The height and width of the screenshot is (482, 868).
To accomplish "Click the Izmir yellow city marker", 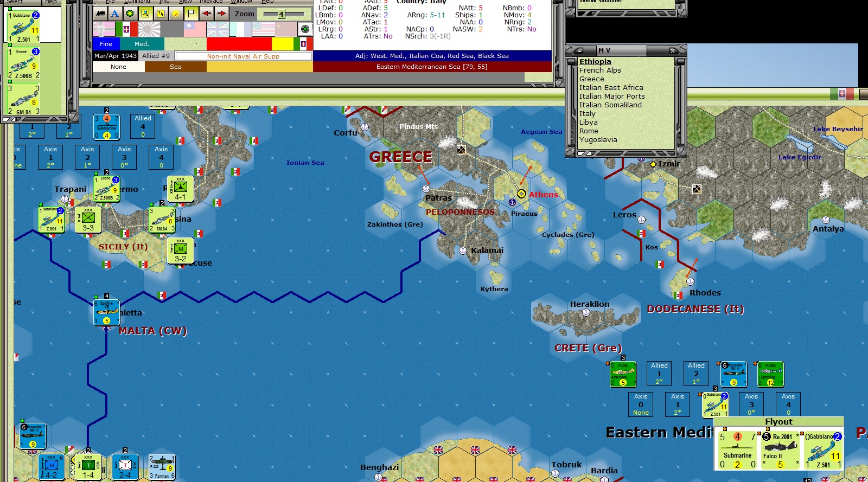I will (653, 164).
